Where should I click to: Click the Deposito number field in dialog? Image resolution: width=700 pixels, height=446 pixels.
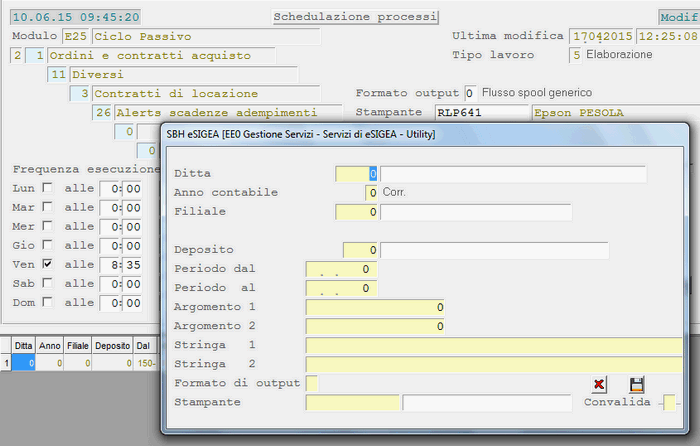tap(360, 250)
